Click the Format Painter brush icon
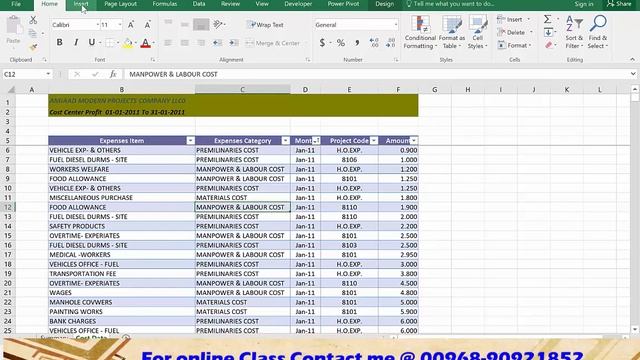 click(x=33, y=47)
